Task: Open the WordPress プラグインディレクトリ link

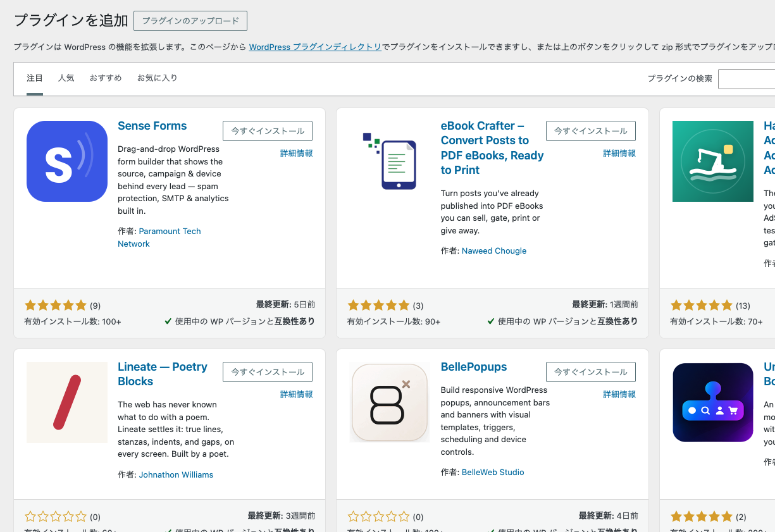Action: (x=315, y=47)
